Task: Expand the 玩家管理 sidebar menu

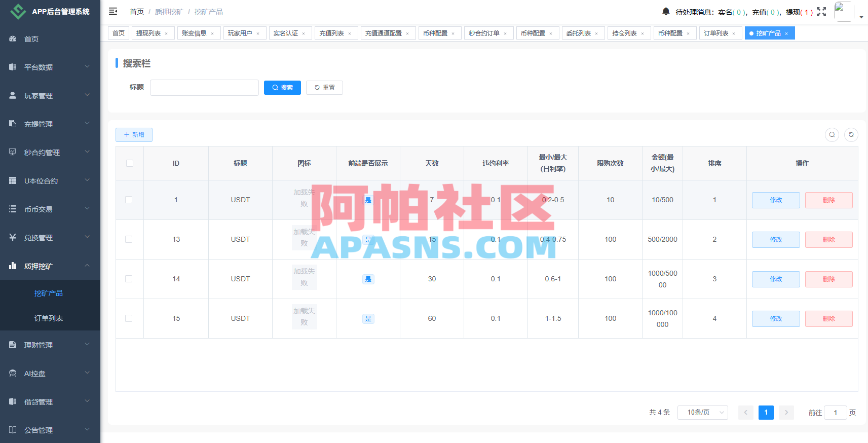Action: tap(50, 96)
